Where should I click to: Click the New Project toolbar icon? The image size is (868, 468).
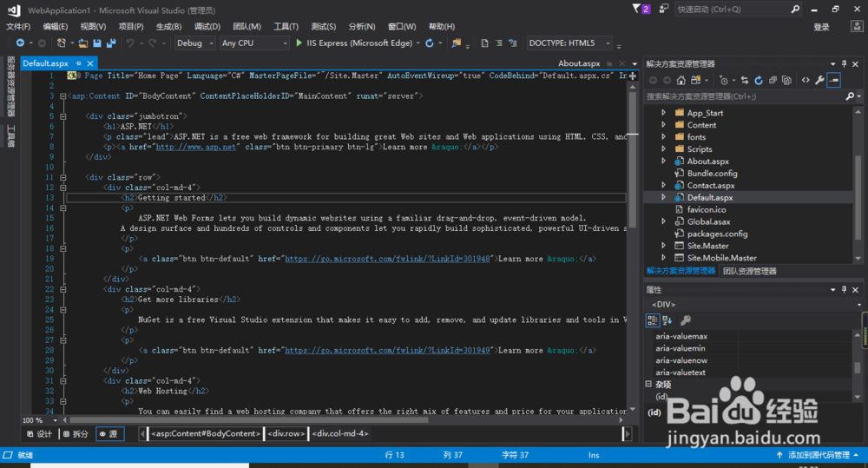pos(62,43)
